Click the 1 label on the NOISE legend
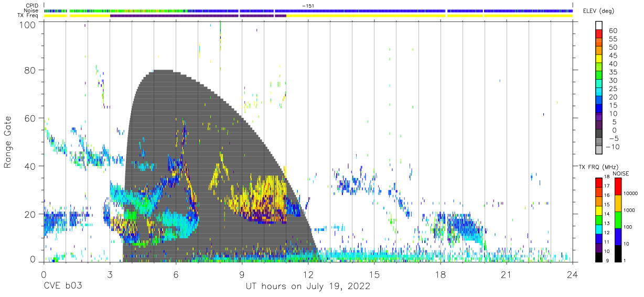 [625, 260]
